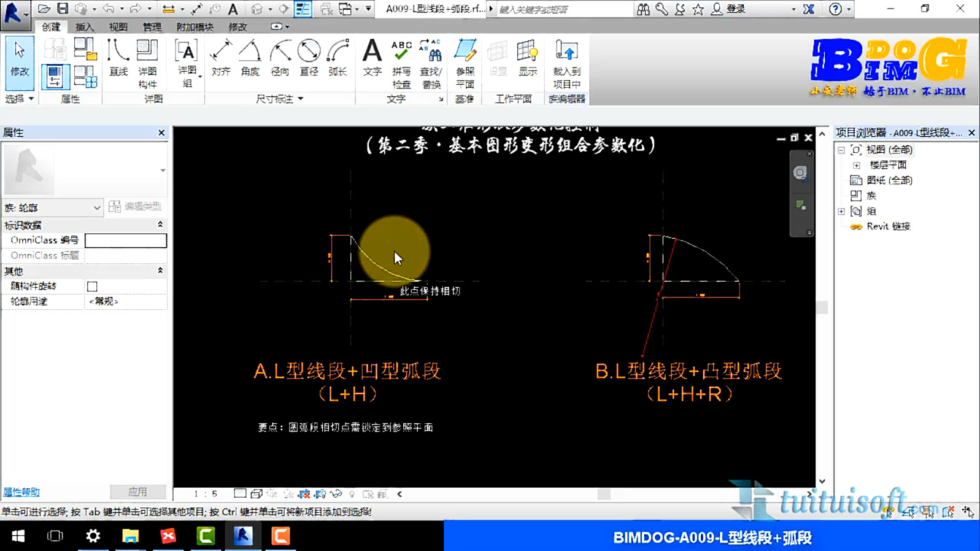
Task: Click the 显示 work plane show button
Action: click(x=528, y=58)
